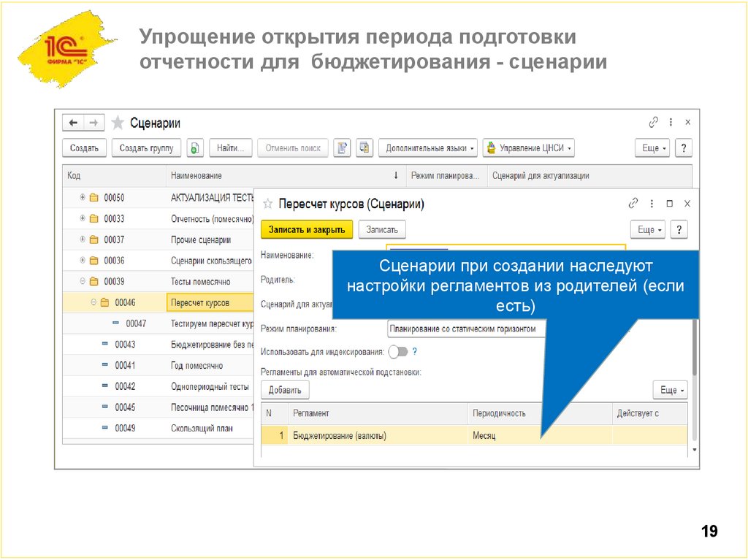Open Еще menu above the регламент table
748x560 pixels.
point(670,390)
